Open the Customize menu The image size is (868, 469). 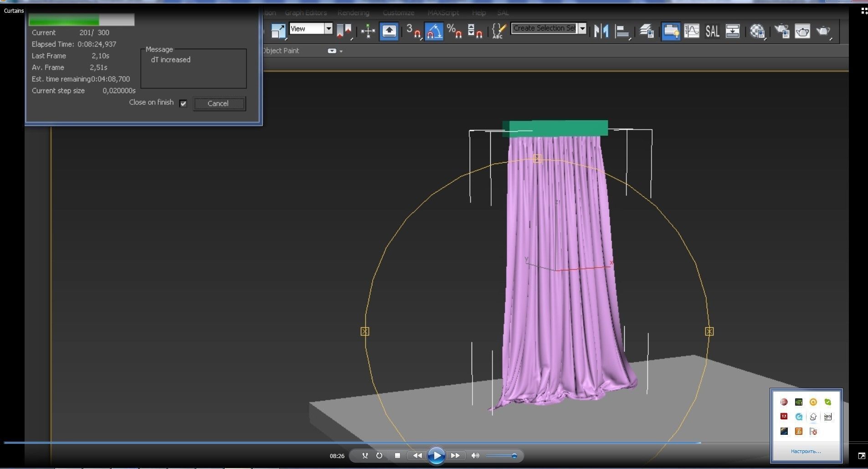tap(398, 13)
